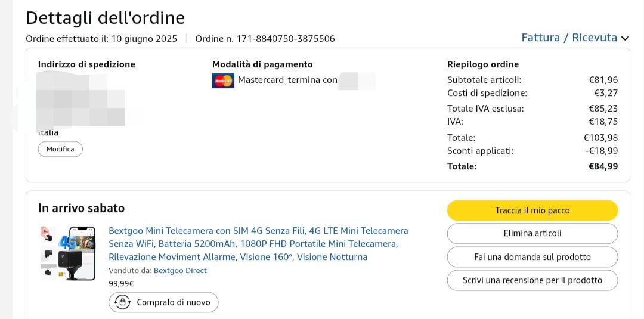Open the Bextgoo Mini Telecamera product thumbnail
Screen dimensions: 644x319
67,253
